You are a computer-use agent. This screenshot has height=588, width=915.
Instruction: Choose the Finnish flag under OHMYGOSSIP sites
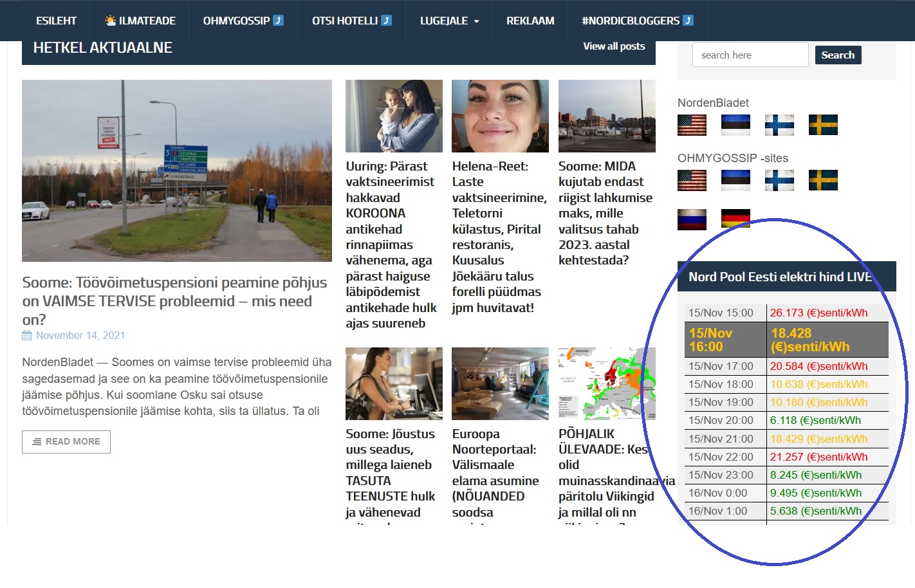(779, 180)
